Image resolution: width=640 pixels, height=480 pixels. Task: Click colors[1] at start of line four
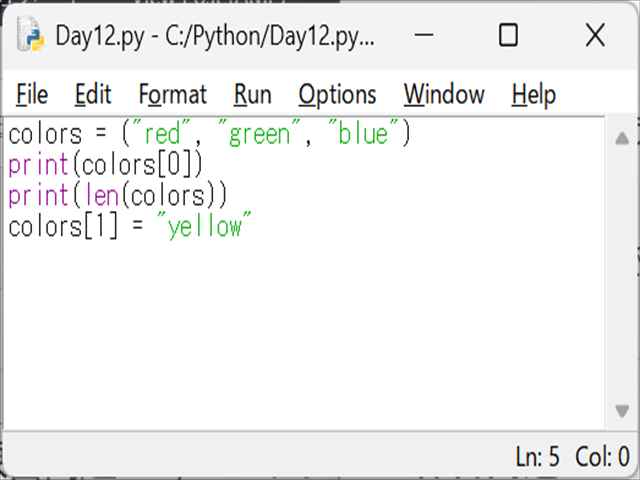pyautogui.click(x=63, y=227)
